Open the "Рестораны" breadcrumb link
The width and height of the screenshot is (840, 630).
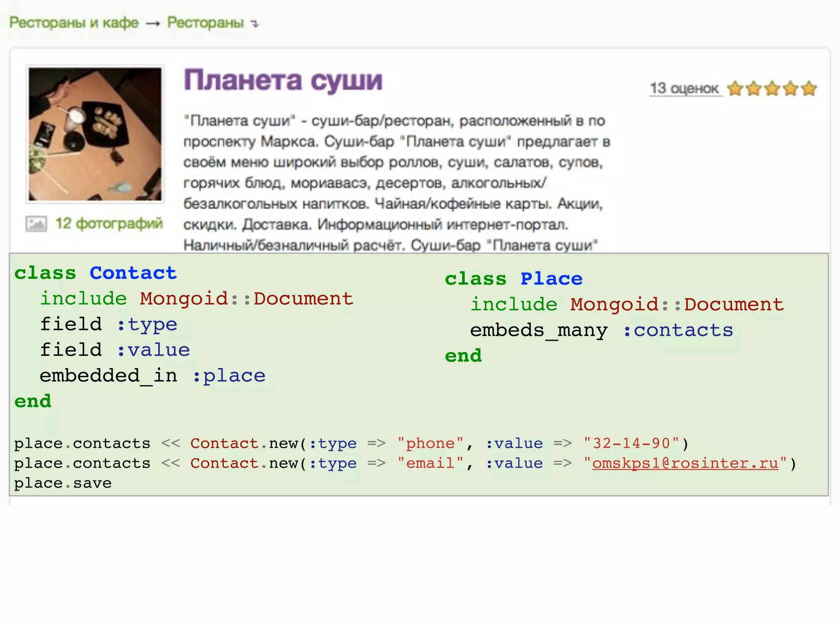tap(205, 23)
